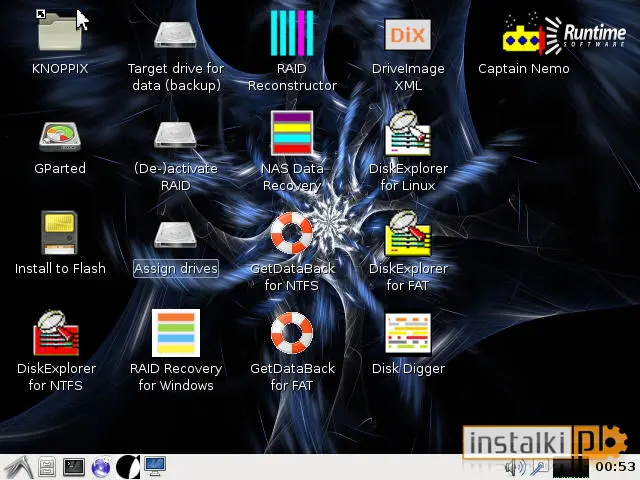Launch RAID Reconstructor
Screen dimensions: 640x480
pyautogui.click(x=292, y=33)
